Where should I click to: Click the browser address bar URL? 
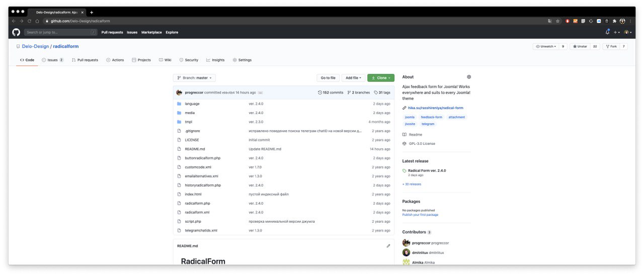pyautogui.click(x=80, y=21)
